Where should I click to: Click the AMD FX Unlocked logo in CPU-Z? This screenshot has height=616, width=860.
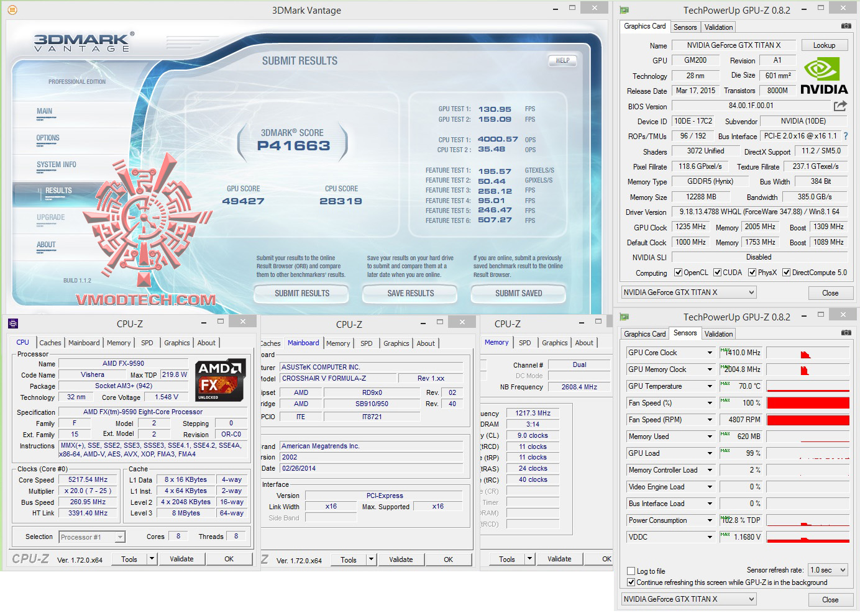tap(221, 380)
